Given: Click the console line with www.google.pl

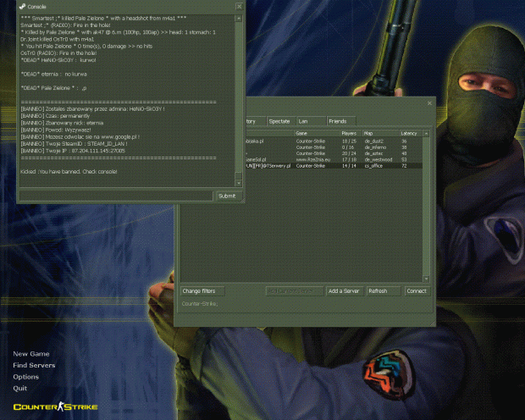Looking at the screenshot, I should (80, 136).
